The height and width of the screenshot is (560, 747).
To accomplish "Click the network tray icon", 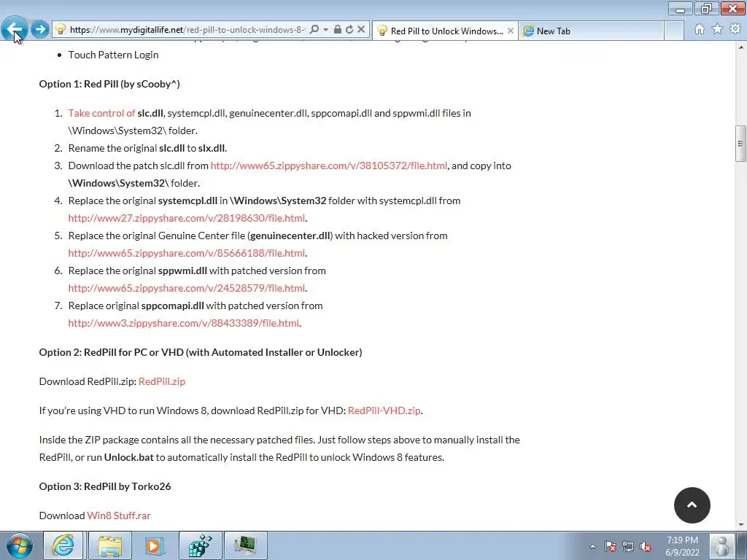I will coord(628,546).
